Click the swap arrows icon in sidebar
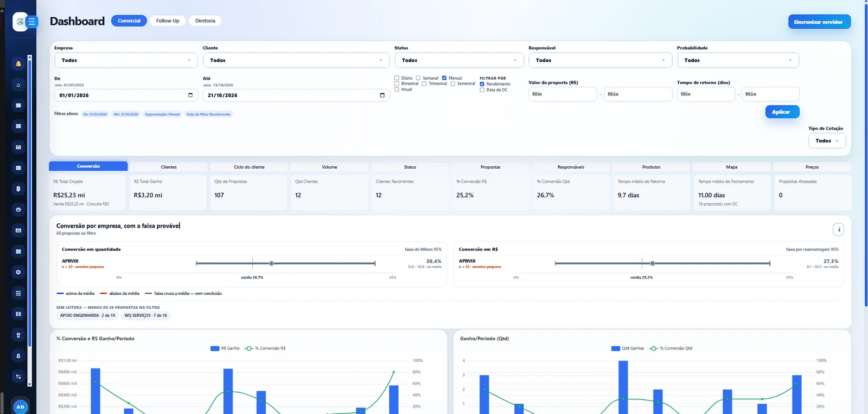The image size is (868, 414). click(x=18, y=377)
